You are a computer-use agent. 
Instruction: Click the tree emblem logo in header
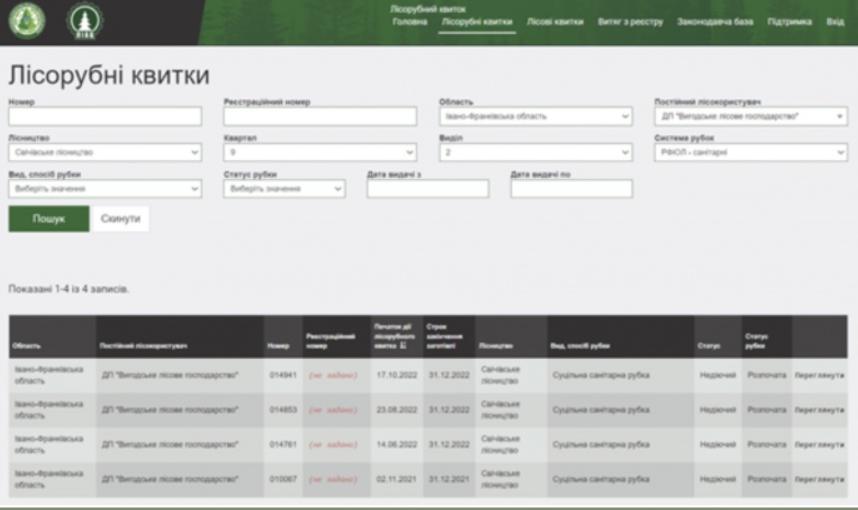84,22
